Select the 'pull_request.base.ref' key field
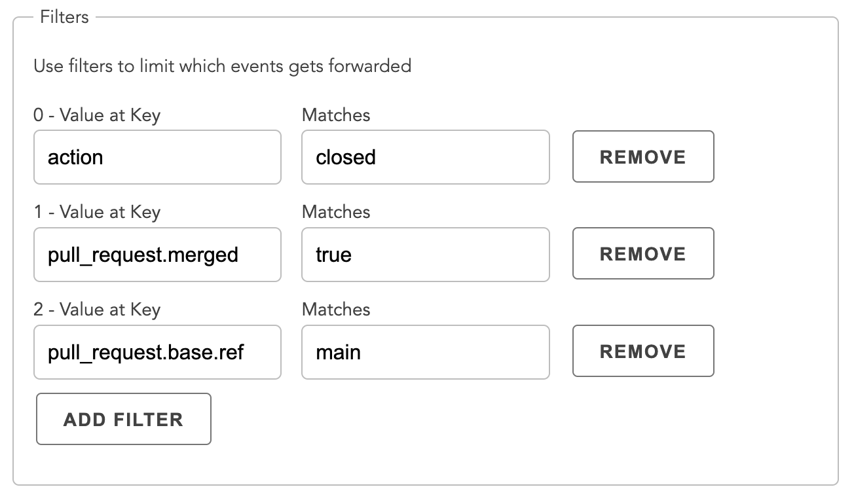 [x=157, y=352]
